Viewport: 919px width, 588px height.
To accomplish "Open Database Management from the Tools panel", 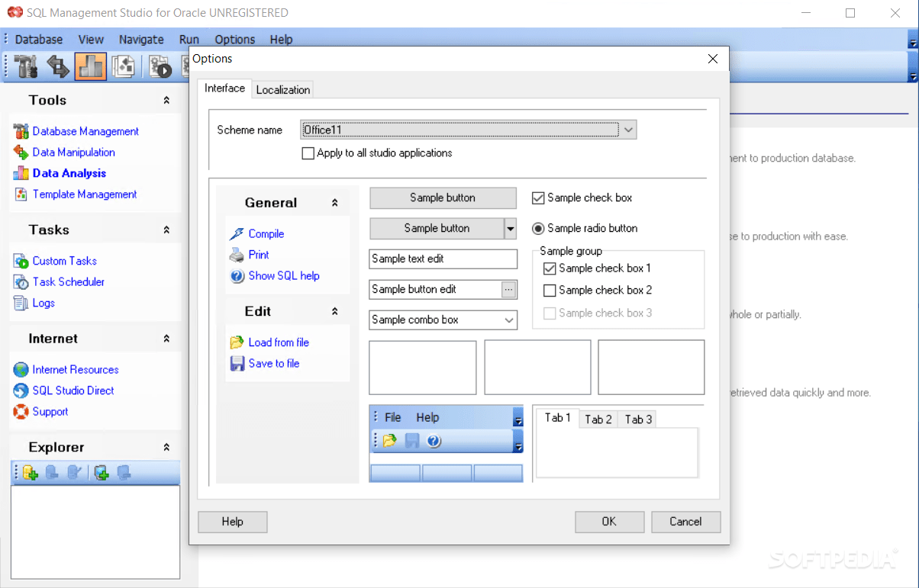I will pyautogui.click(x=85, y=130).
